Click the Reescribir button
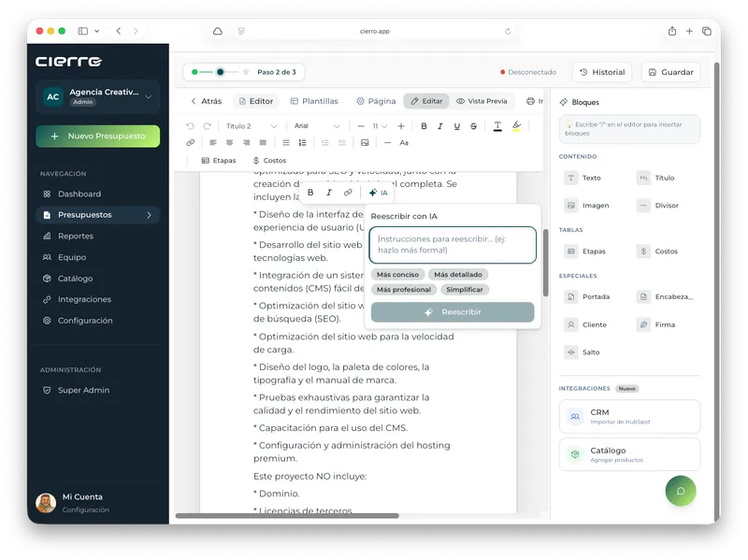748x560 pixels. pyautogui.click(x=453, y=312)
